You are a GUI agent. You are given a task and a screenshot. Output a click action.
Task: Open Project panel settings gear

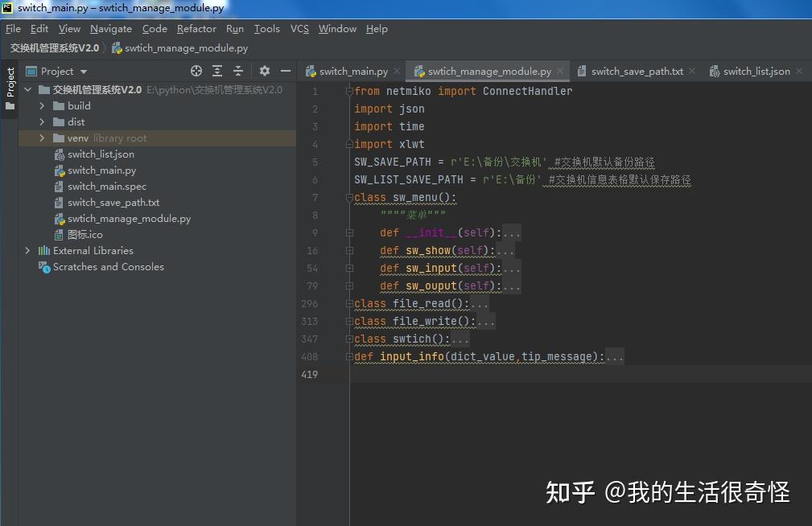coord(265,71)
